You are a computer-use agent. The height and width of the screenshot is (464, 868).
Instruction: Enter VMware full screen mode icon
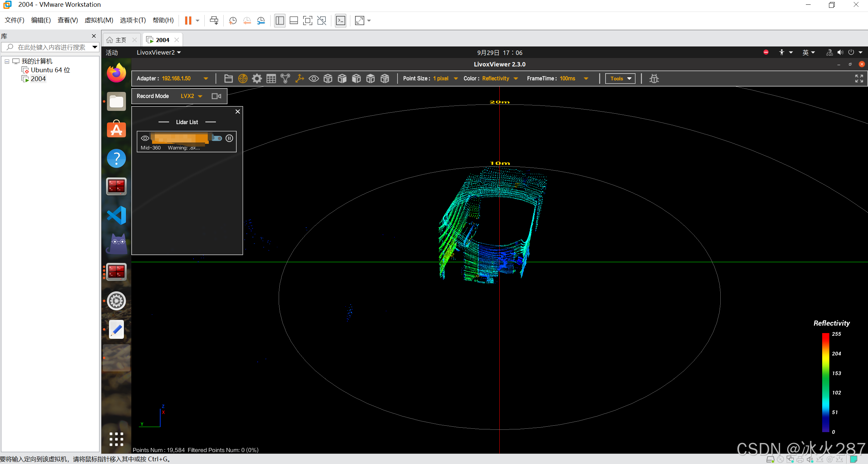click(x=308, y=21)
